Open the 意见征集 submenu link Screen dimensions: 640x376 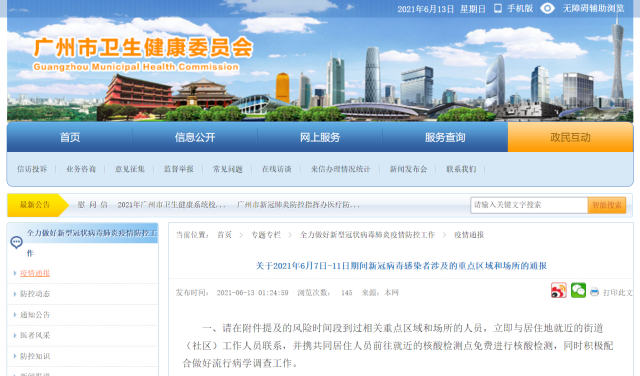130,169
